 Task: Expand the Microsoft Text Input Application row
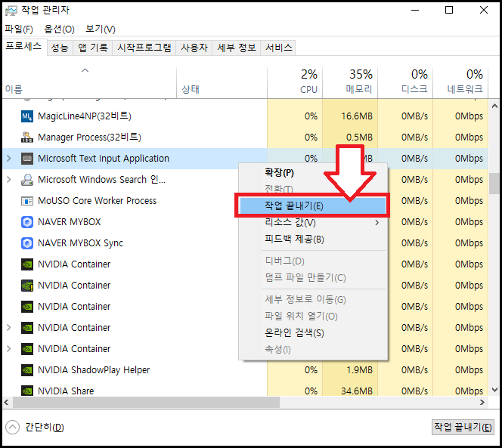[9, 159]
